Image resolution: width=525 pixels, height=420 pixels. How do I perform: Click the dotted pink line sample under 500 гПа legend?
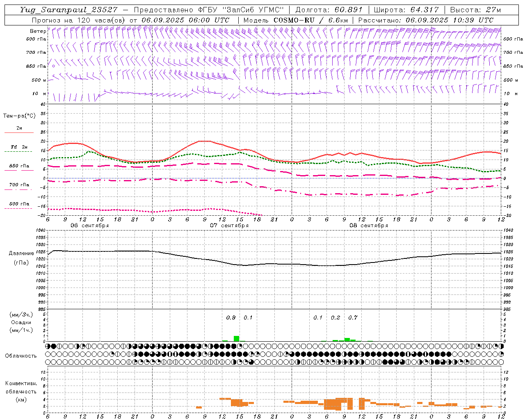[18, 208]
